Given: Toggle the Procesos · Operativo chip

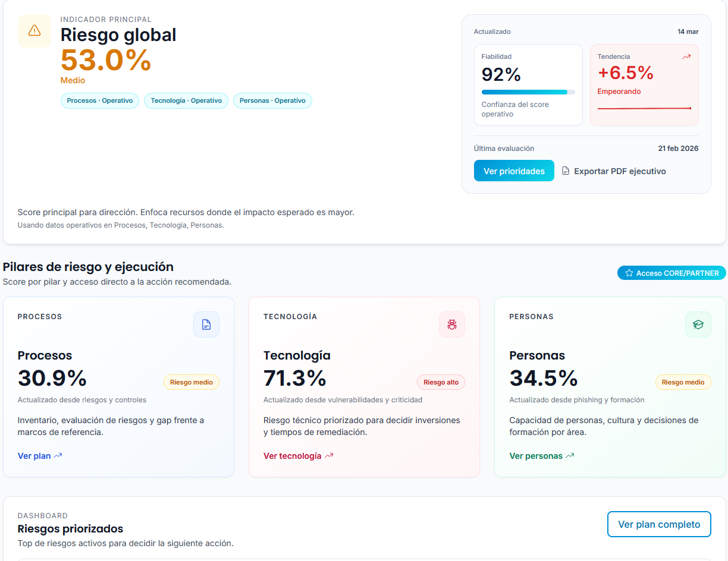Looking at the screenshot, I should point(99,100).
